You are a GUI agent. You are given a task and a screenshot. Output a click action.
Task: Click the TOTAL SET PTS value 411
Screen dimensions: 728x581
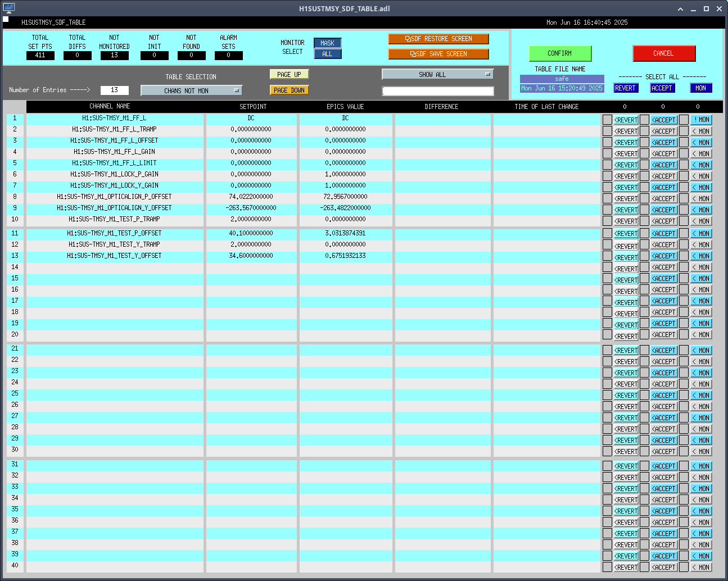[40, 55]
